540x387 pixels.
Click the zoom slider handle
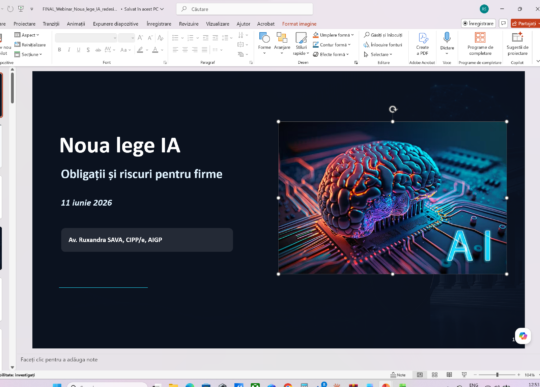pyautogui.click(x=497, y=375)
